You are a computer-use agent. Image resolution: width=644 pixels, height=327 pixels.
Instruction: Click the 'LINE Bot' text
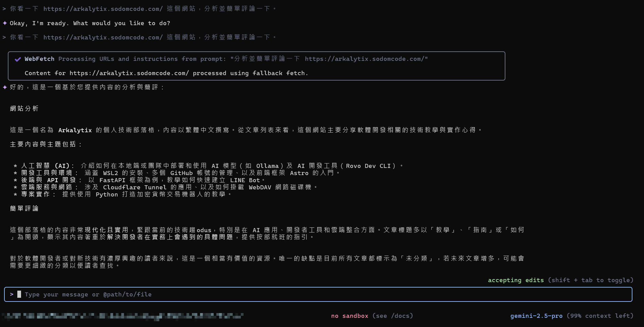click(x=245, y=180)
